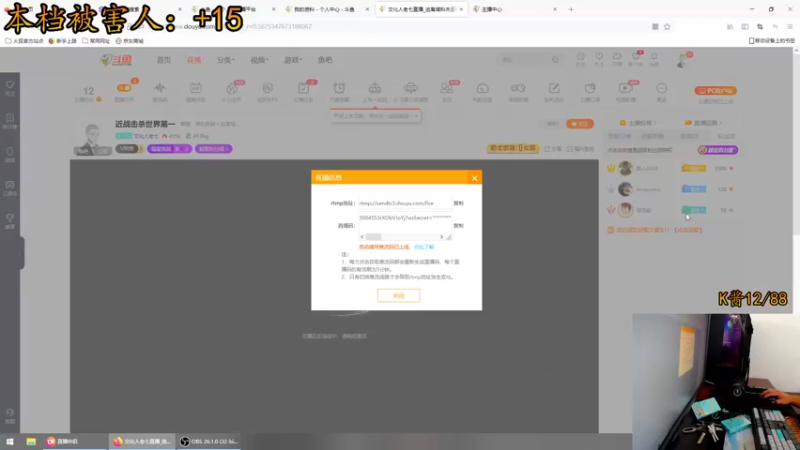This screenshot has width=800, height=450.
Task: Click the streamer avatar thumbnail
Action: tap(92, 139)
